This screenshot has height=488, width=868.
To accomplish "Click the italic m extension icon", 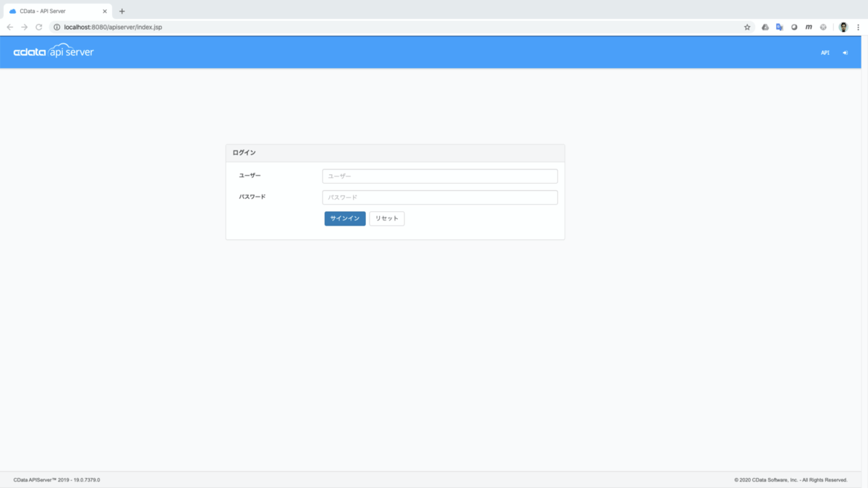I will coord(809,27).
